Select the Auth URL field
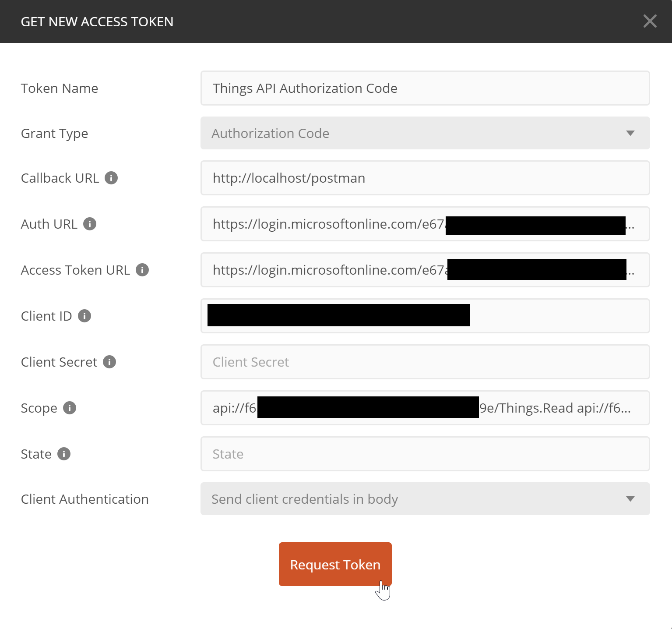This screenshot has width=672, height=629. tap(425, 224)
